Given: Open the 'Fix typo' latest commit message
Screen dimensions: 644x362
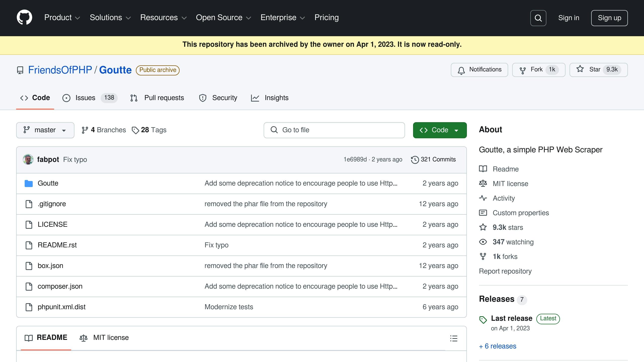Looking at the screenshot, I should tap(75, 159).
